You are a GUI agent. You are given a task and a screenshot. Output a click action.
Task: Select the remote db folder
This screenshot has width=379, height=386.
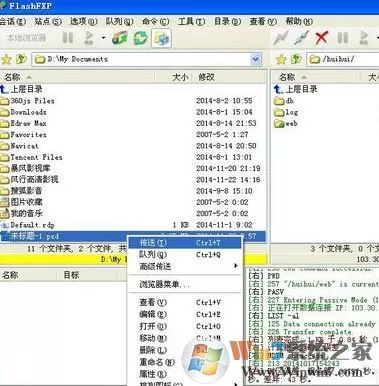tap(284, 101)
